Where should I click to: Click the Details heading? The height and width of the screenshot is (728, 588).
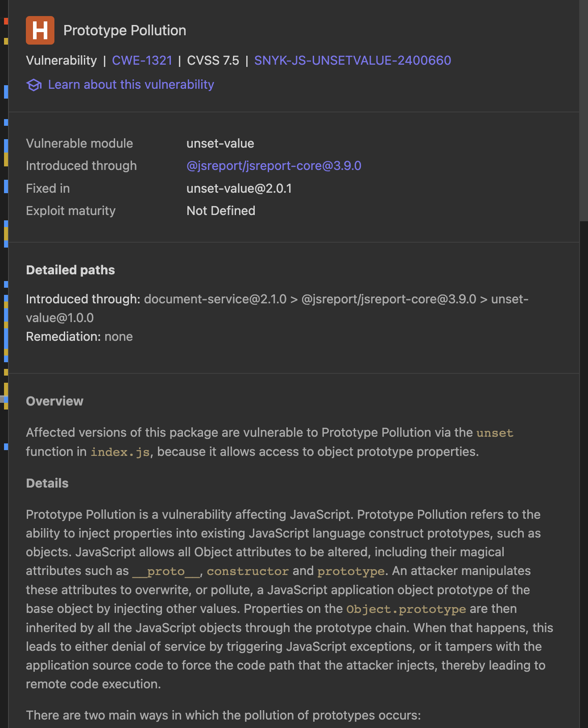(47, 483)
